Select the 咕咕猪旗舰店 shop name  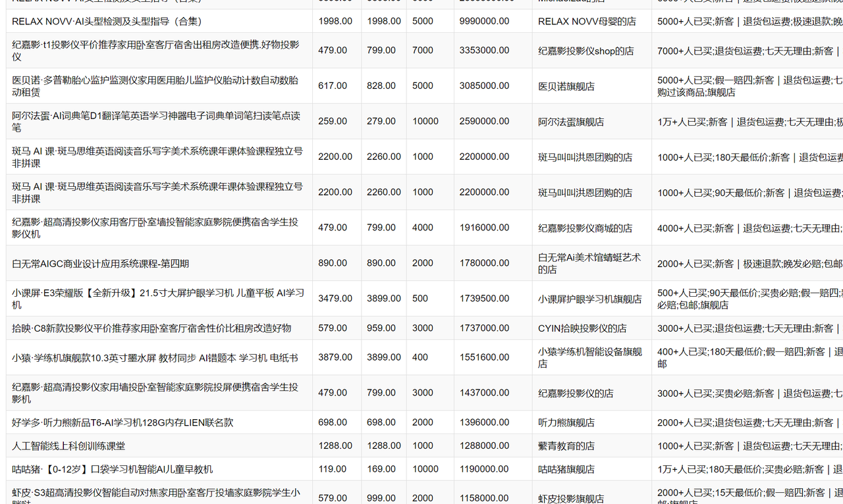[566, 469]
